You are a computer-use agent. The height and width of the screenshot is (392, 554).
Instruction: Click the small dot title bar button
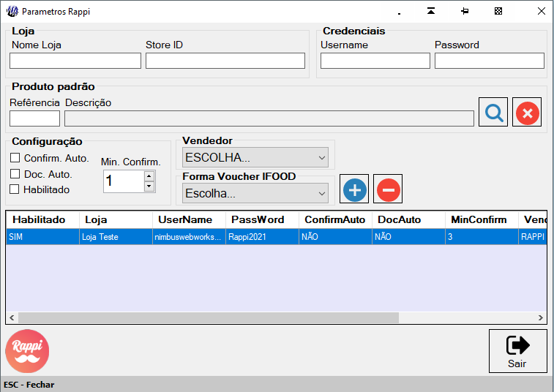(400, 14)
